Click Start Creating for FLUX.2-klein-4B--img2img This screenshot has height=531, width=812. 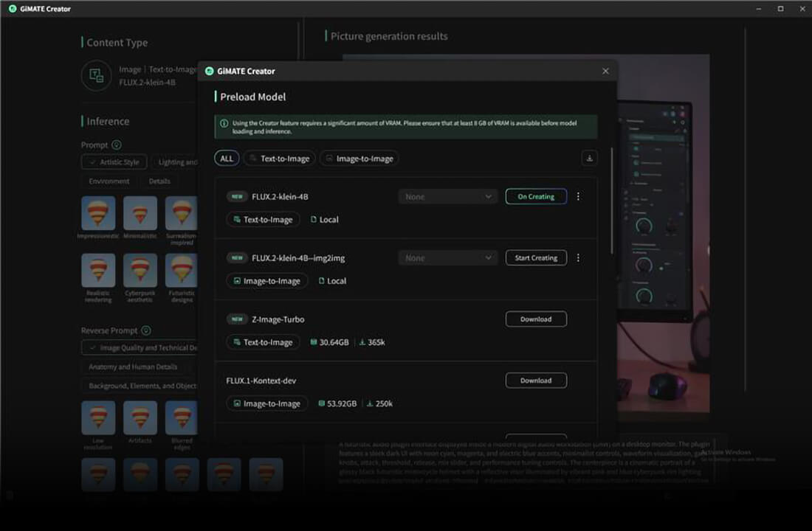(536, 257)
